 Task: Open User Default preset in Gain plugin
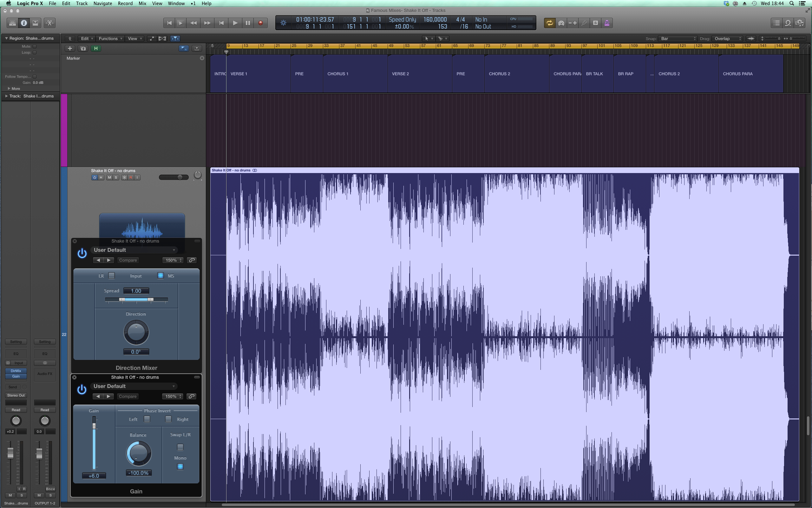[x=134, y=386]
